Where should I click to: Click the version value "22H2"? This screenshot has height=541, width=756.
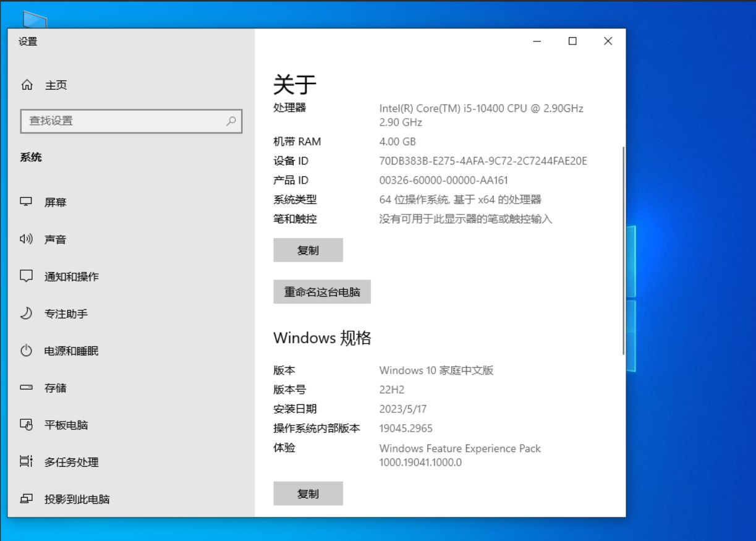[391, 390]
